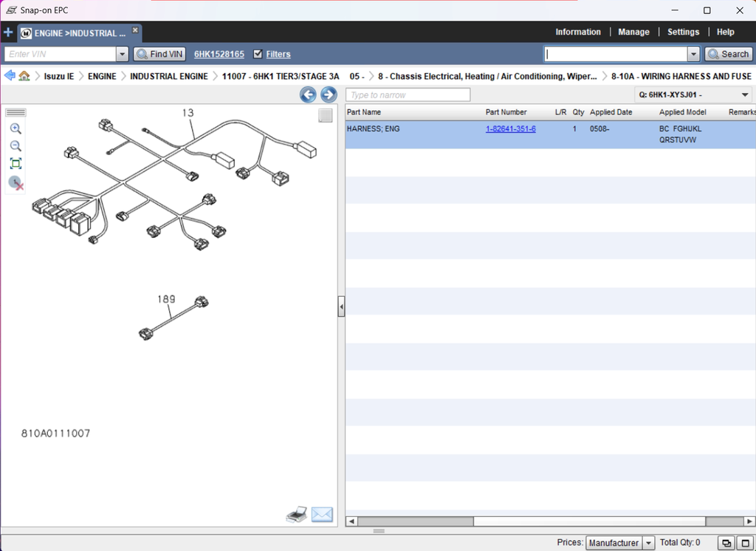The image size is (756, 551).
Task: Click the fit-to-window illustration icon
Action: click(16, 163)
